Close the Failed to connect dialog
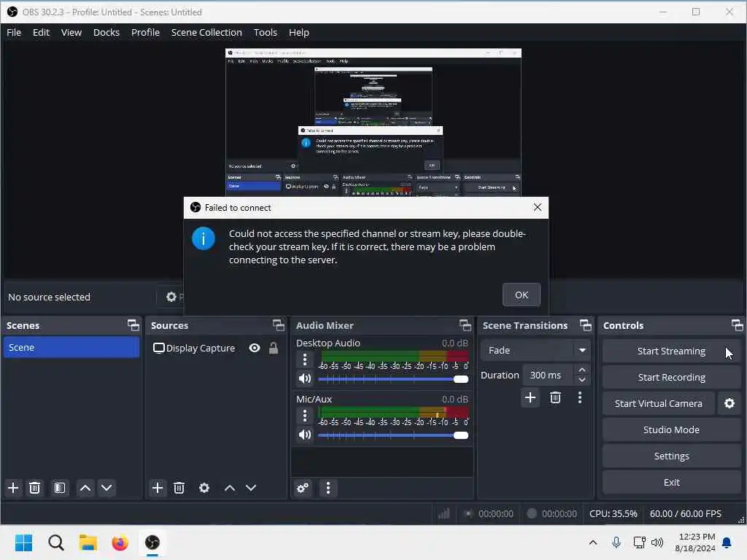 [x=538, y=207]
